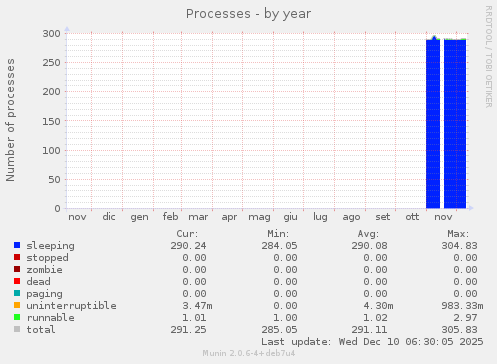The image size is (497, 364).
Task: Click sleeping maximum value 304.83
Action: click(459, 246)
